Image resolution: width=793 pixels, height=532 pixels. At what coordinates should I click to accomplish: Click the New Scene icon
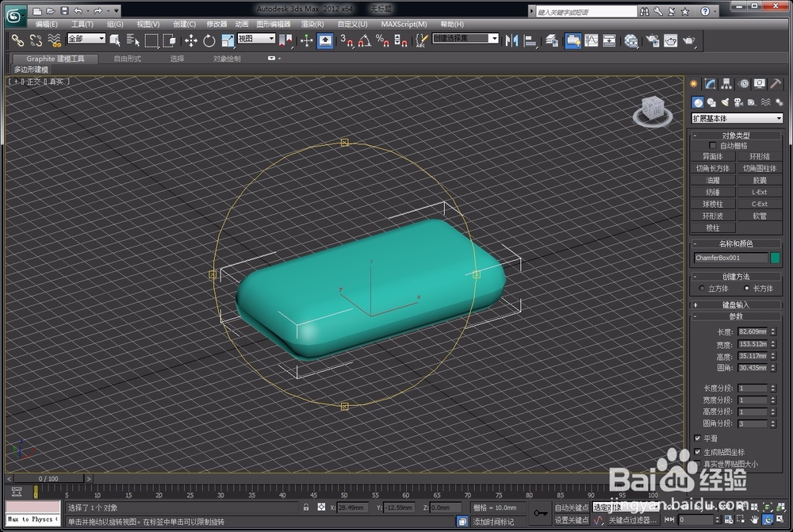(37, 10)
